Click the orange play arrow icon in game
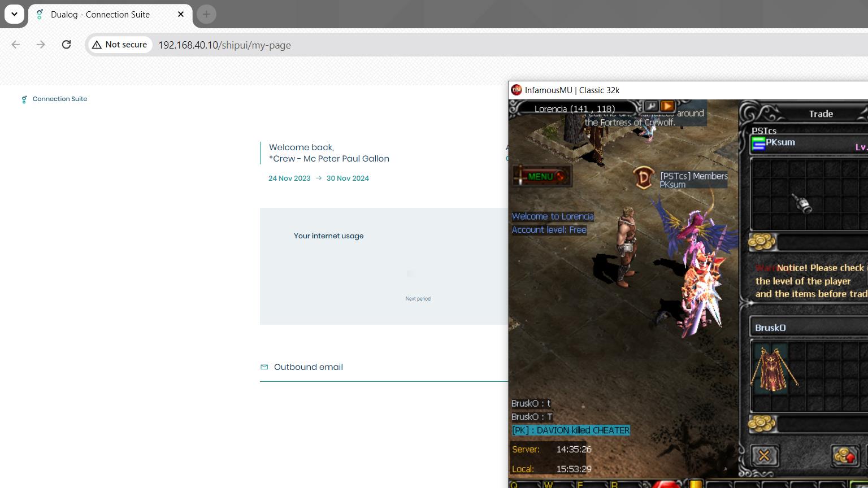 point(667,106)
